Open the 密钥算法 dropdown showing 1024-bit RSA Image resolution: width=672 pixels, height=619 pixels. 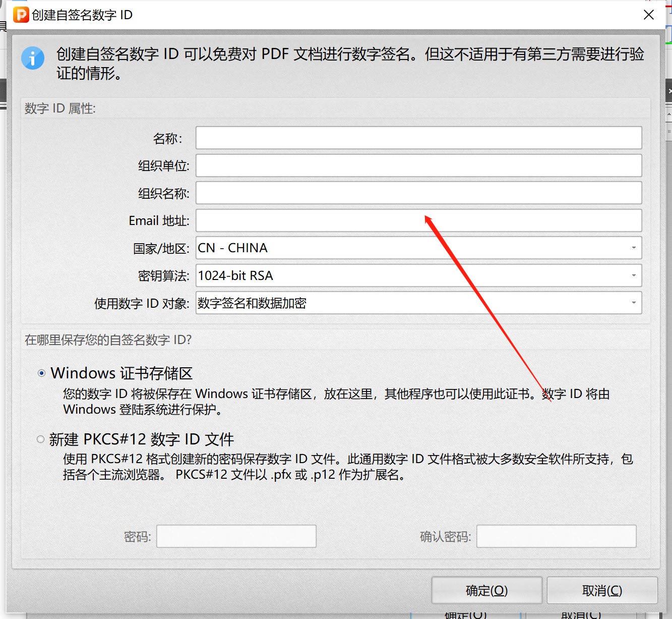418,275
